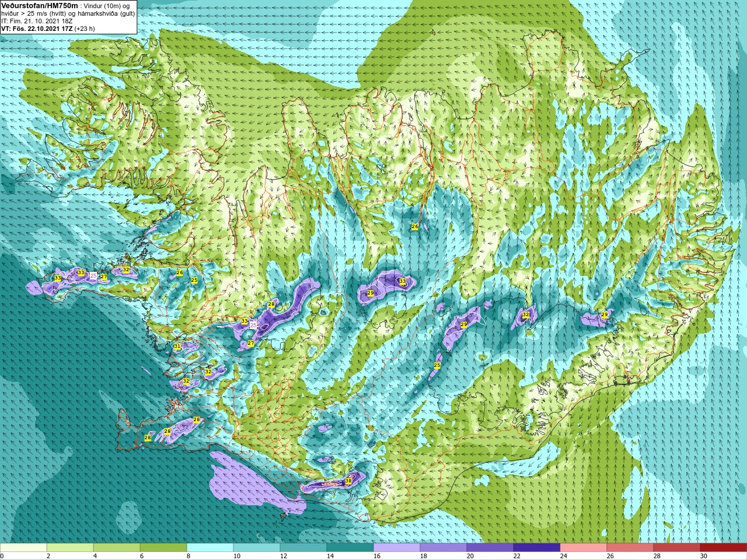The image size is (747, 560).
Task: Click the 8–10 m/s light cyan legend swatch
Action: [210, 548]
